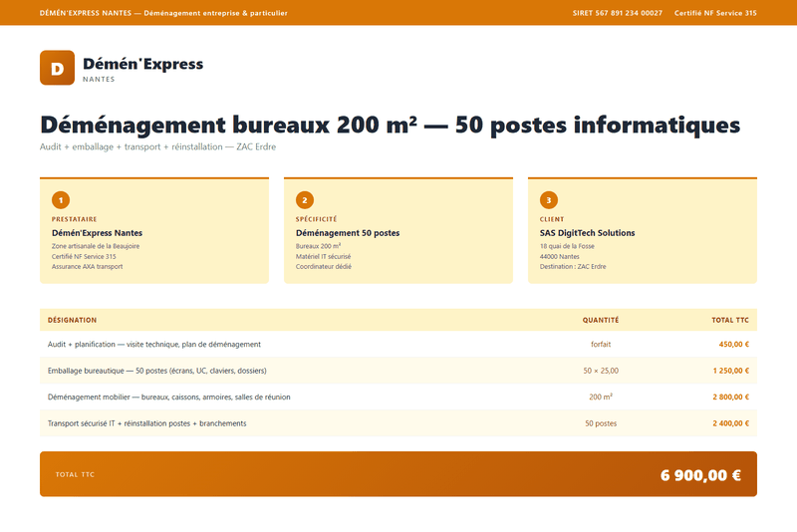Click the SIRET 567 891 234 00027 text
The image size is (797, 532).
pyautogui.click(x=617, y=13)
